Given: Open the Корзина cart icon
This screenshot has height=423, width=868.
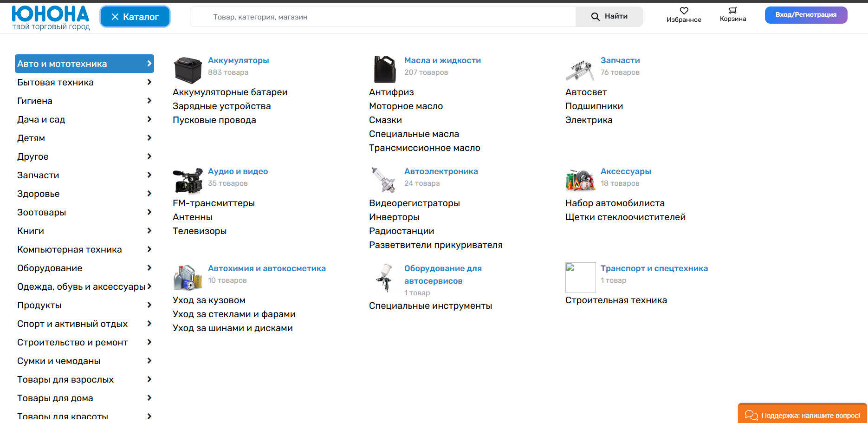Looking at the screenshot, I should (732, 11).
